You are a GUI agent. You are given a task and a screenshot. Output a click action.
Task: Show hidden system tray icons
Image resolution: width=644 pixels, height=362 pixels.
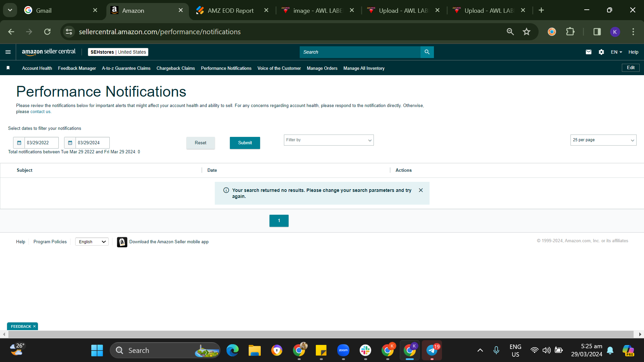(x=480, y=351)
